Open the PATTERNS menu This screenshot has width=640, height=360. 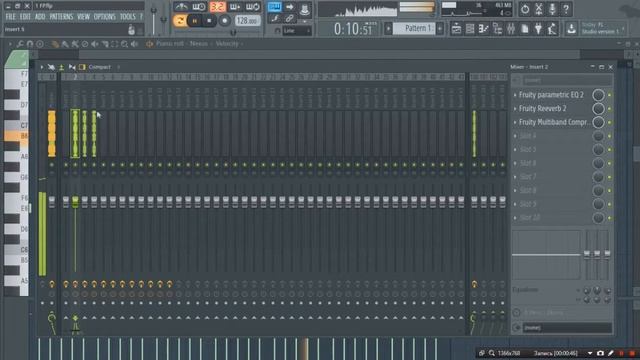(61, 17)
